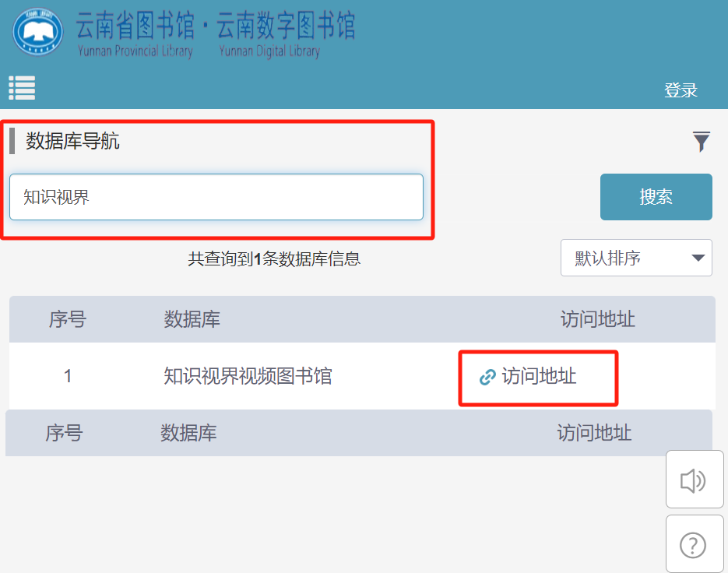The image size is (728, 573).
Task: Click row number 1 in the table
Action: point(68,375)
